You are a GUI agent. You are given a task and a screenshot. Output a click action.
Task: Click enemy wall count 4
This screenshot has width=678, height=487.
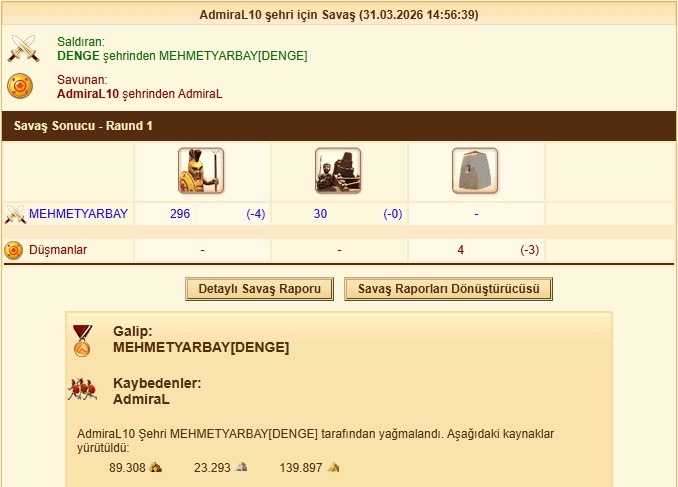[x=461, y=250]
